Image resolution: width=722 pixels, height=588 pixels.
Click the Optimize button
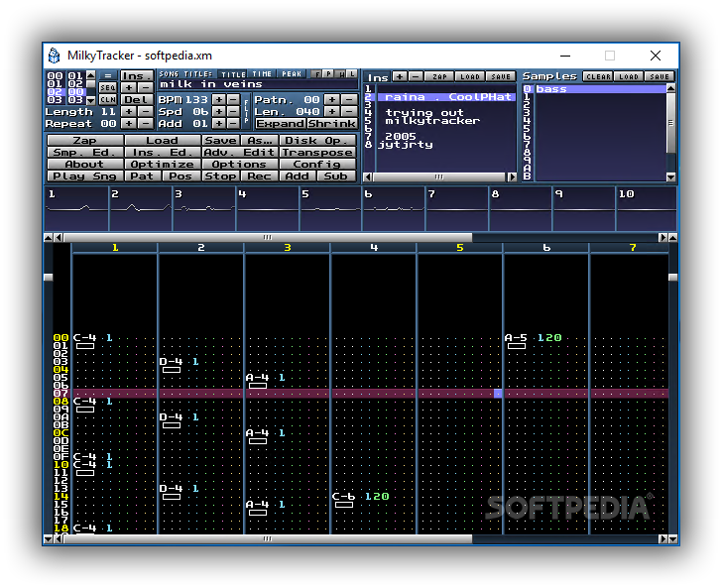pyautogui.click(x=162, y=165)
